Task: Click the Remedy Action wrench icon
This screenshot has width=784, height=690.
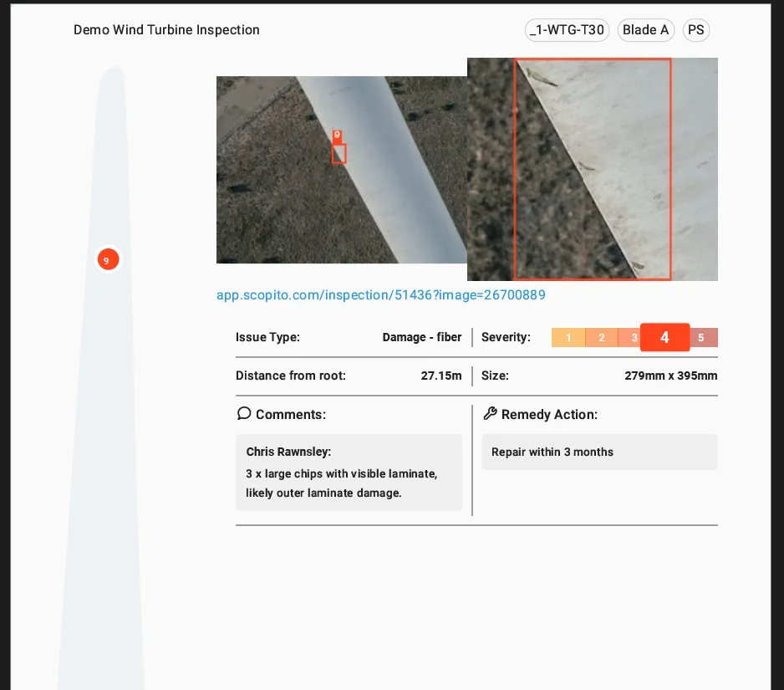Action: [x=490, y=413]
